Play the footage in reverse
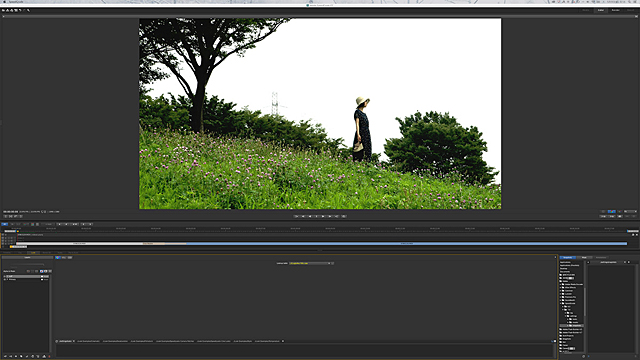The height and width of the screenshot is (360, 640). point(310,216)
